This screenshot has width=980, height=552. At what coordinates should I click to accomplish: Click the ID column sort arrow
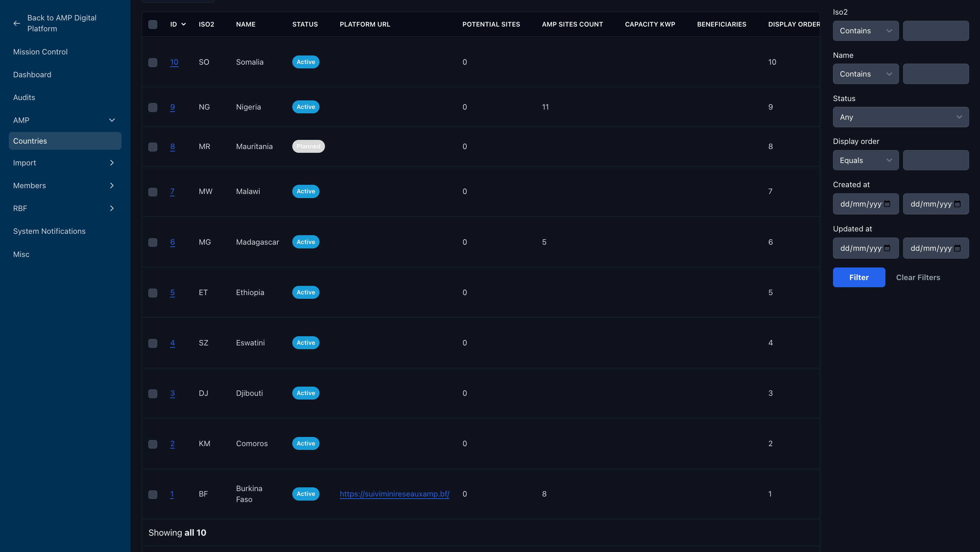[183, 25]
